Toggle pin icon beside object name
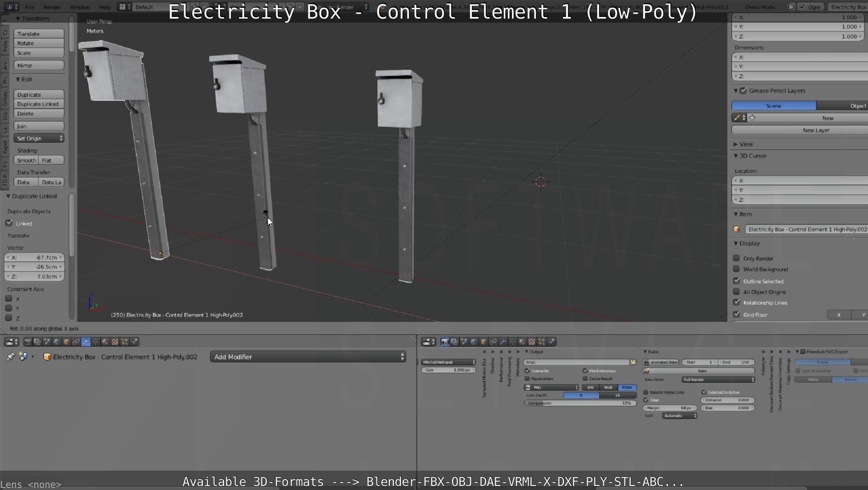 tap(10, 357)
